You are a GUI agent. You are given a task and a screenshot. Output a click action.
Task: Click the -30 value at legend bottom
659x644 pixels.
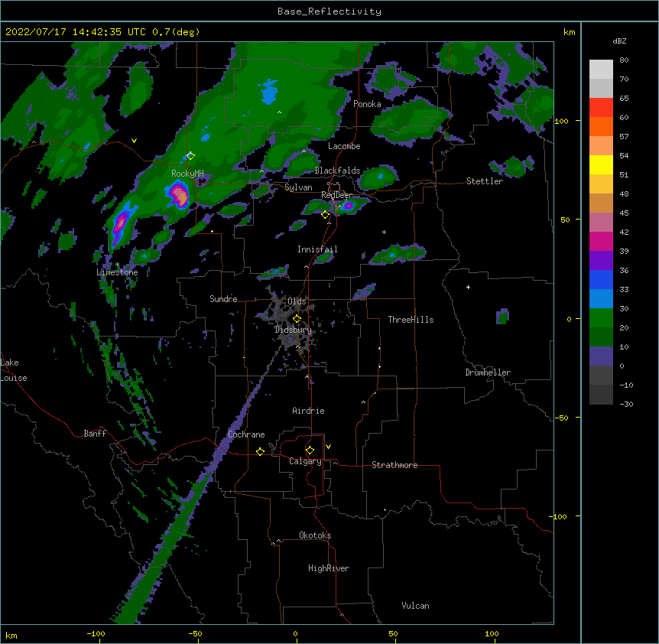click(x=626, y=404)
